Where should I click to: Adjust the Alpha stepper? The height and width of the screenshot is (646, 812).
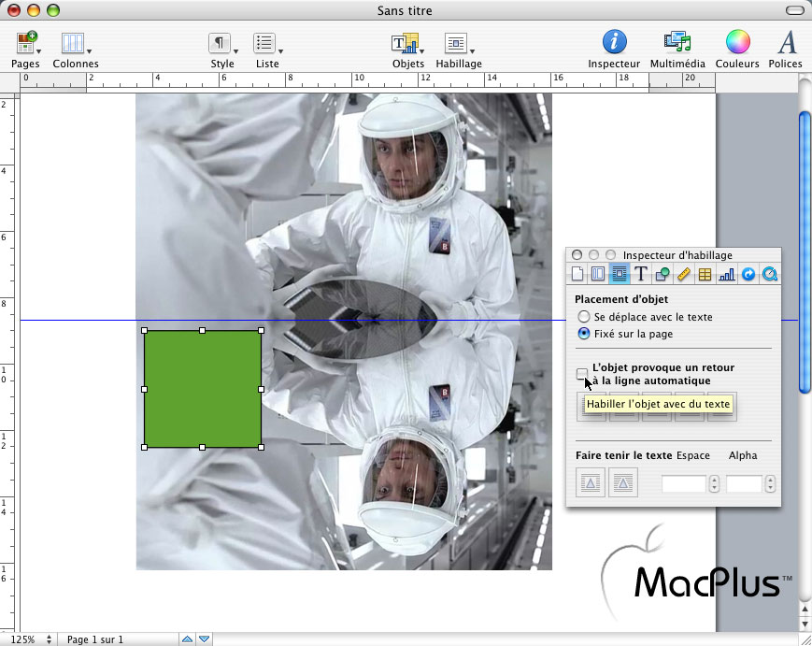770,484
